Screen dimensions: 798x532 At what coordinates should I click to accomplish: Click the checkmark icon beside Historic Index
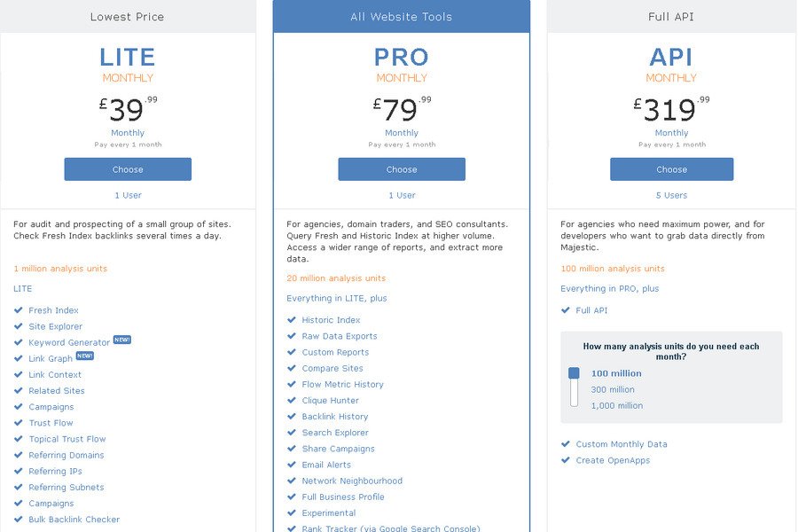point(292,320)
